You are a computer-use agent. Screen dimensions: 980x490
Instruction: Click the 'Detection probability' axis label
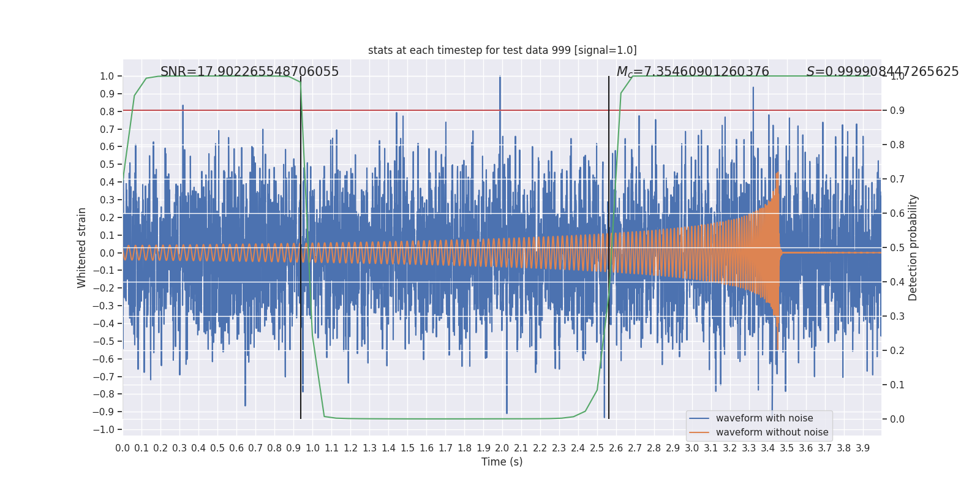click(913, 247)
